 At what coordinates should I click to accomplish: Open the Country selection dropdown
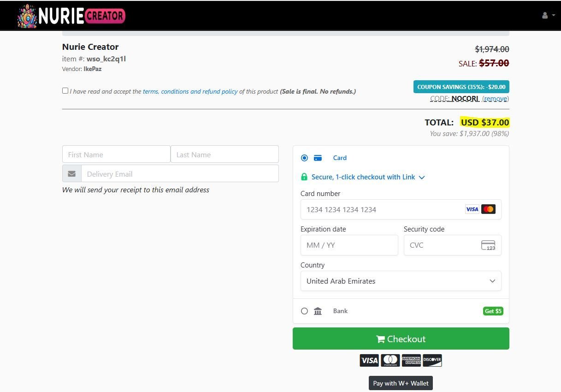(x=400, y=281)
